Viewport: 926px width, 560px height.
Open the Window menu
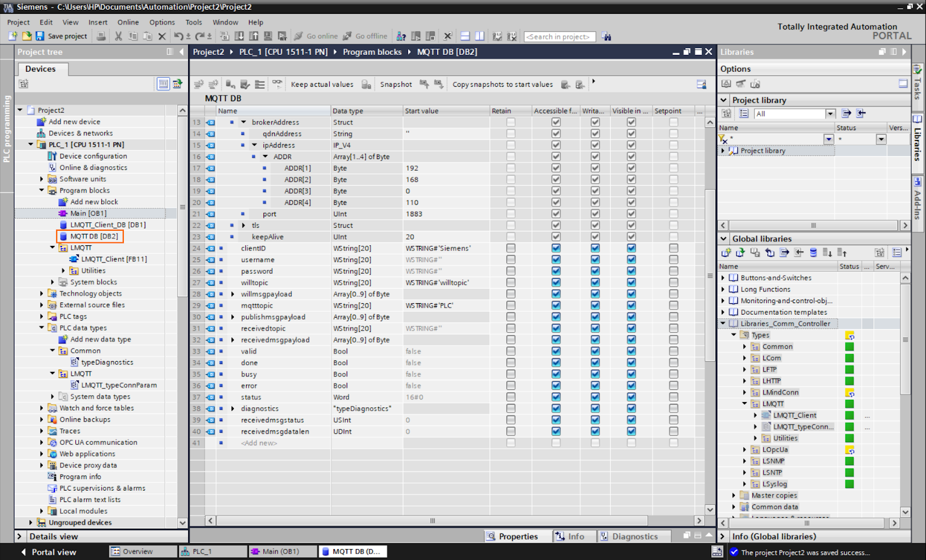(225, 22)
